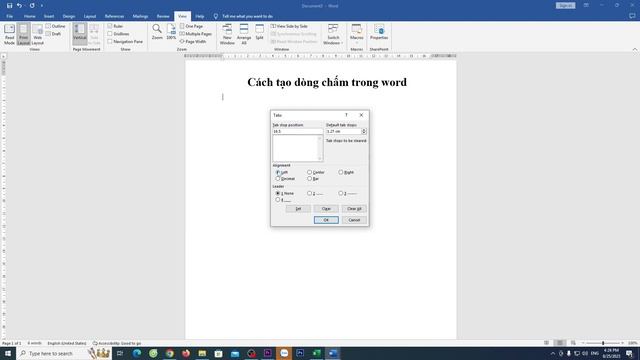Select Center alignment radio button
The image size is (640, 360).
(309, 173)
